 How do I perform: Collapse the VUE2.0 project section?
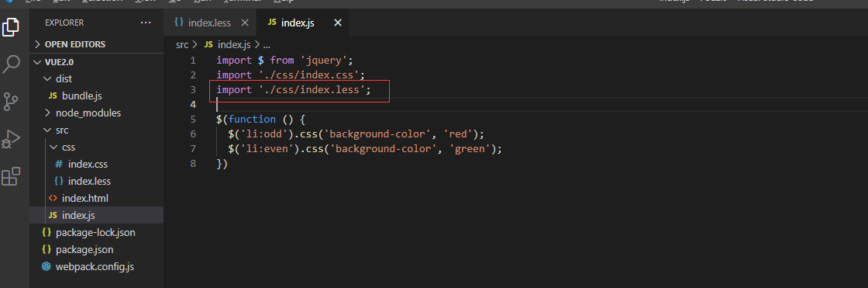pyautogui.click(x=96, y=61)
